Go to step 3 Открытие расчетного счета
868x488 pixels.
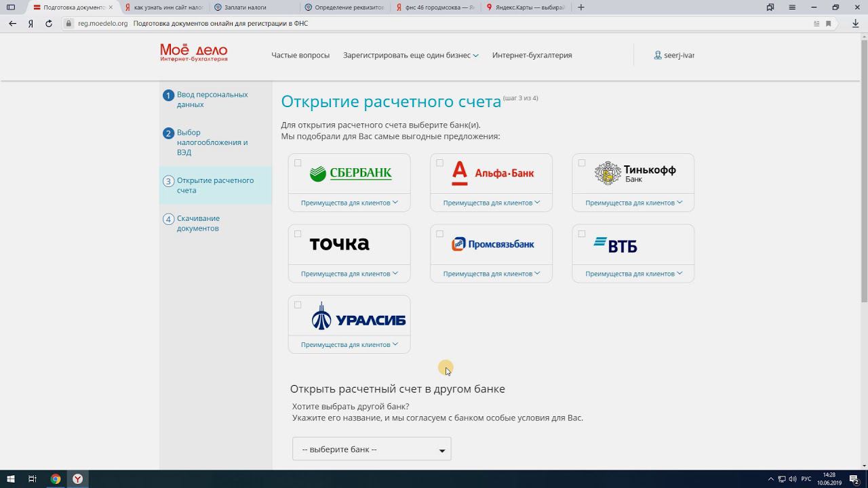(215, 185)
